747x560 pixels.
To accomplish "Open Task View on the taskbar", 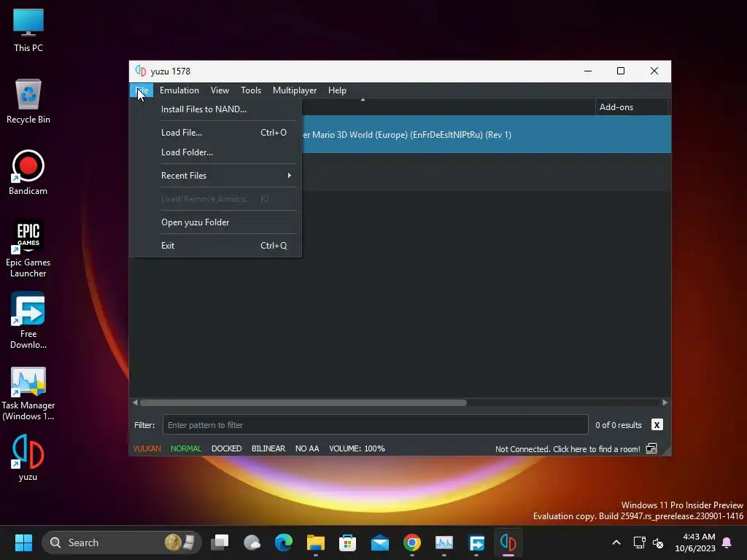I will (220, 542).
